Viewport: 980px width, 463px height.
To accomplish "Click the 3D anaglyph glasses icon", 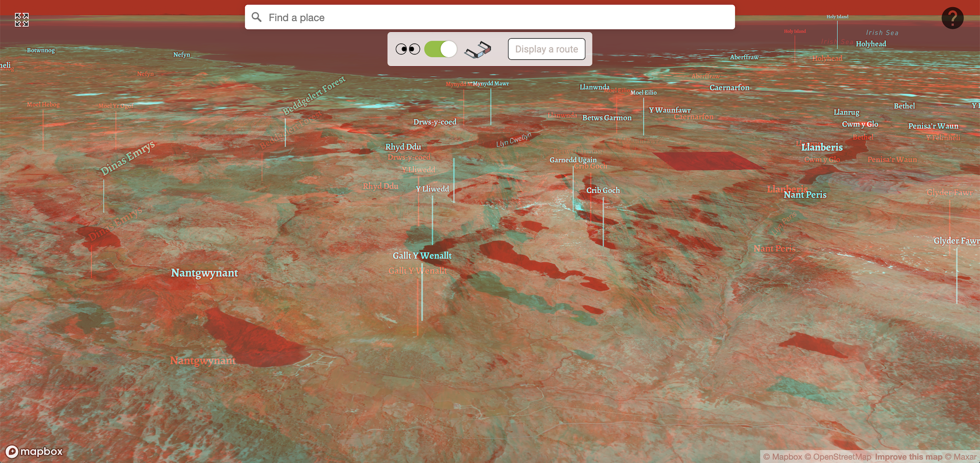I will point(478,49).
